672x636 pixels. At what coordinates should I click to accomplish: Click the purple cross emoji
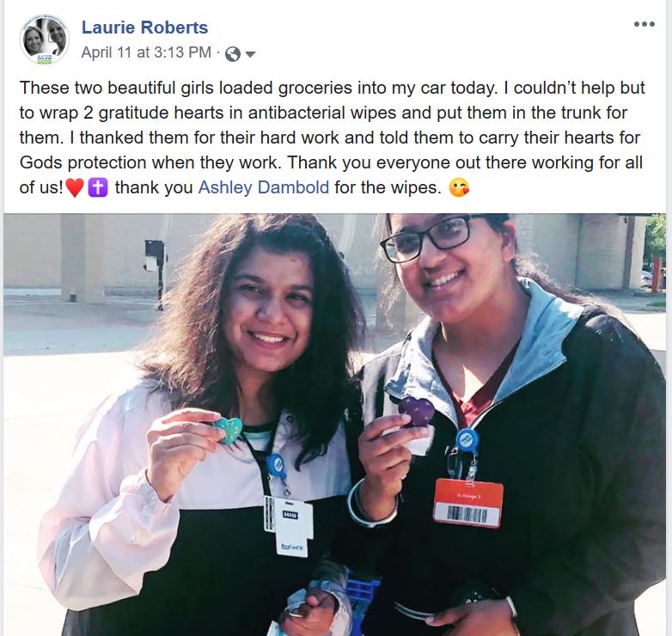[98, 187]
